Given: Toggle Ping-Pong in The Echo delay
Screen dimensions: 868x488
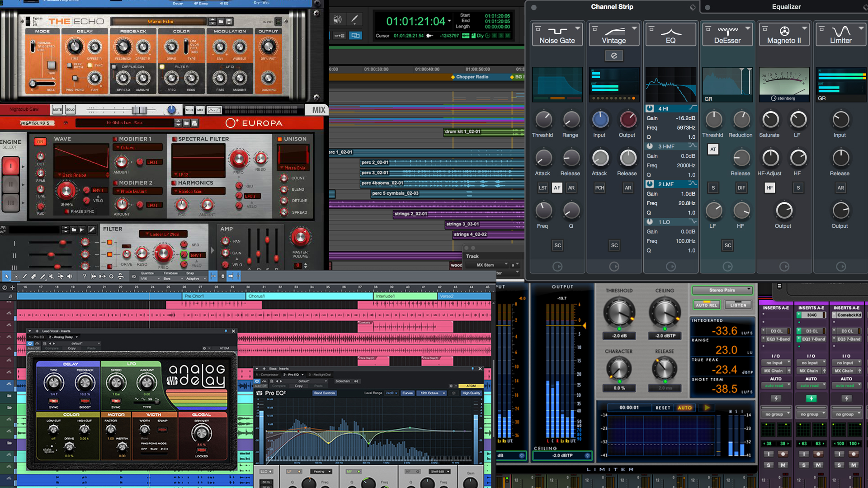Looking at the screenshot, I should point(75,79).
